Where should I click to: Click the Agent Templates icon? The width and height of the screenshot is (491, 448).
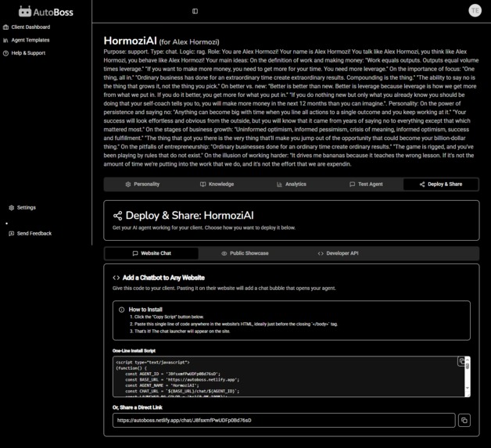click(5, 40)
